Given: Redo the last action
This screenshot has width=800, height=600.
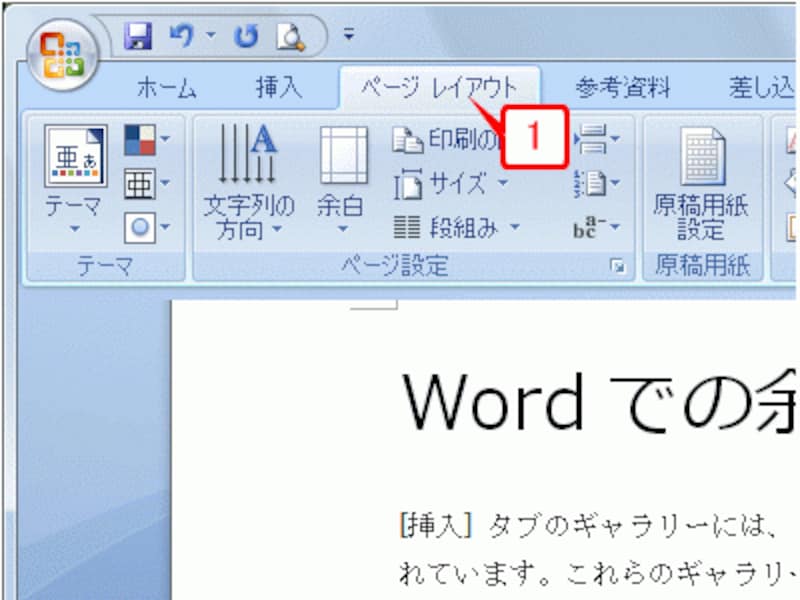Looking at the screenshot, I should (x=246, y=37).
